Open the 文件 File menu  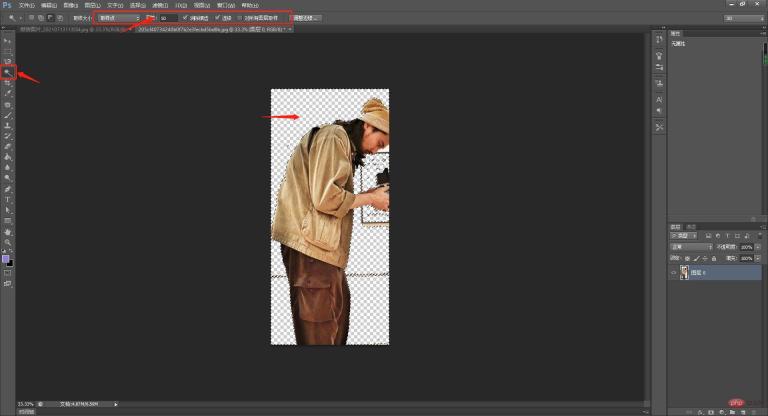coord(26,5)
